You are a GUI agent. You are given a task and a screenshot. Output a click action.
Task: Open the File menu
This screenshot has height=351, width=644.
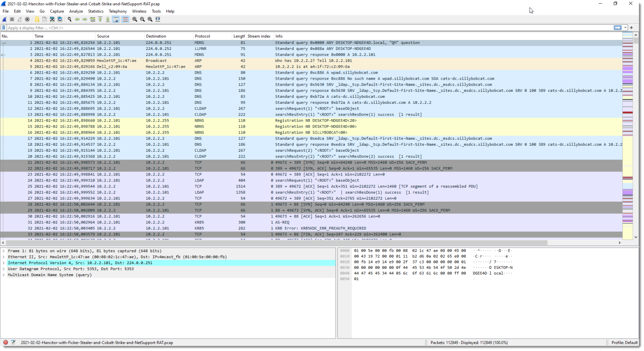tap(6, 11)
